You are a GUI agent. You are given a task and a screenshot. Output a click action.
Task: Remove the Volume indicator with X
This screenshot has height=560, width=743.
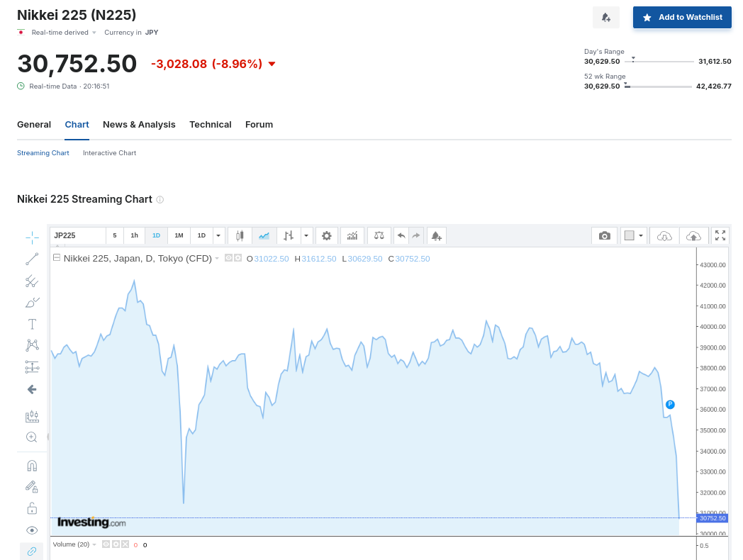click(x=125, y=544)
